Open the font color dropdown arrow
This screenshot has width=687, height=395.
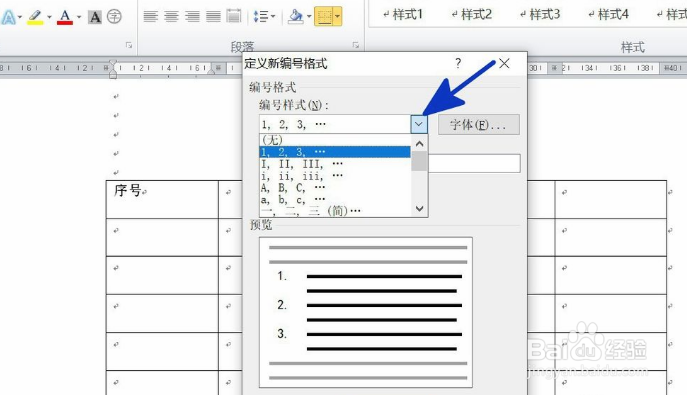[x=79, y=18]
